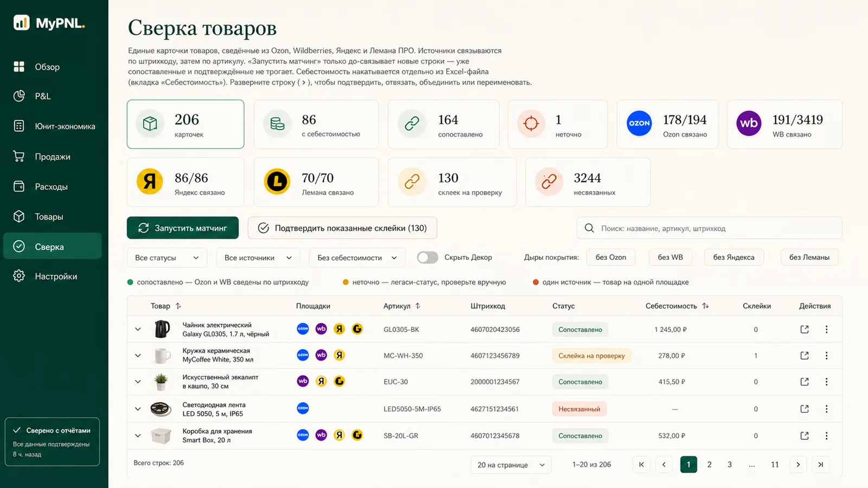Jump to the last page

coord(820,465)
